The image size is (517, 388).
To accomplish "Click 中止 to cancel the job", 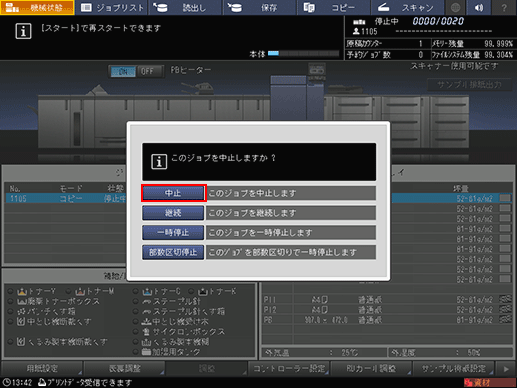I will point(173,193).
